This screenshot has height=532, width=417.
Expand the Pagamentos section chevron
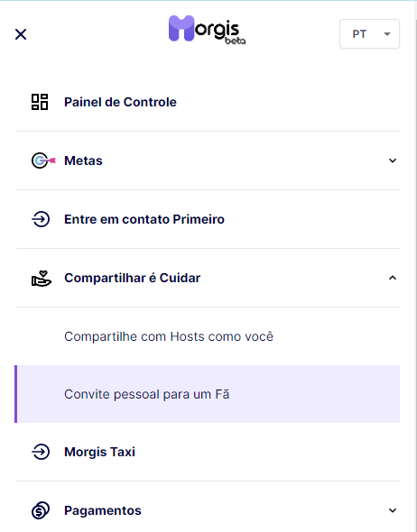click(393, 510)
